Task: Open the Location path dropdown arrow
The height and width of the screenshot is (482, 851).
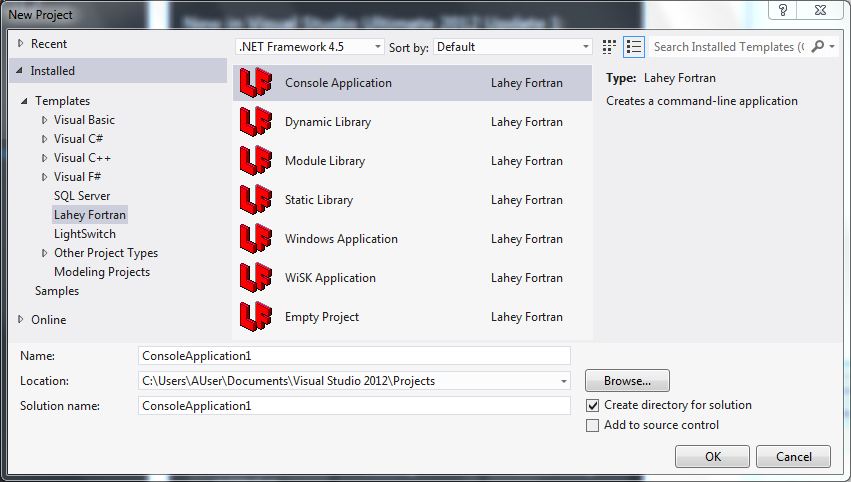Action: (563, 381)
